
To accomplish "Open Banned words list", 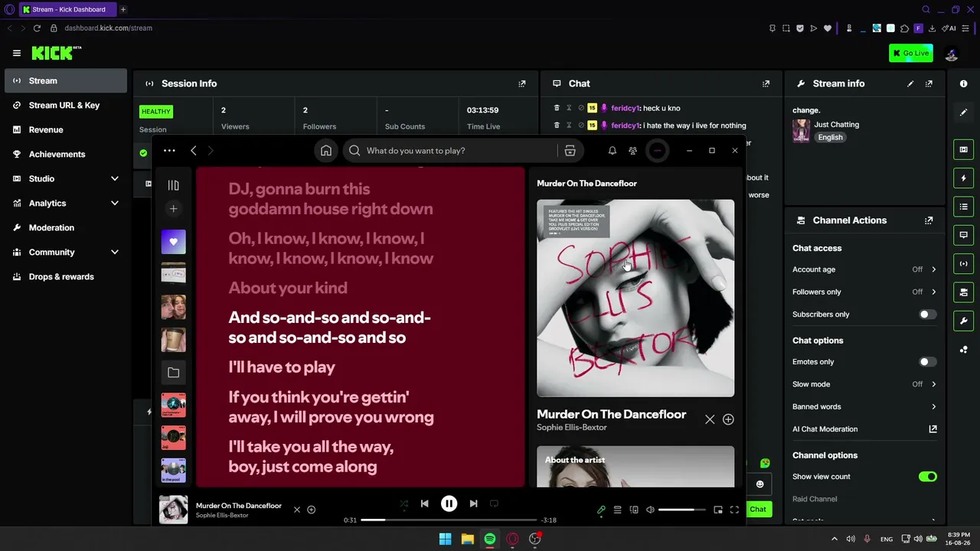I will tap(864, 406).
